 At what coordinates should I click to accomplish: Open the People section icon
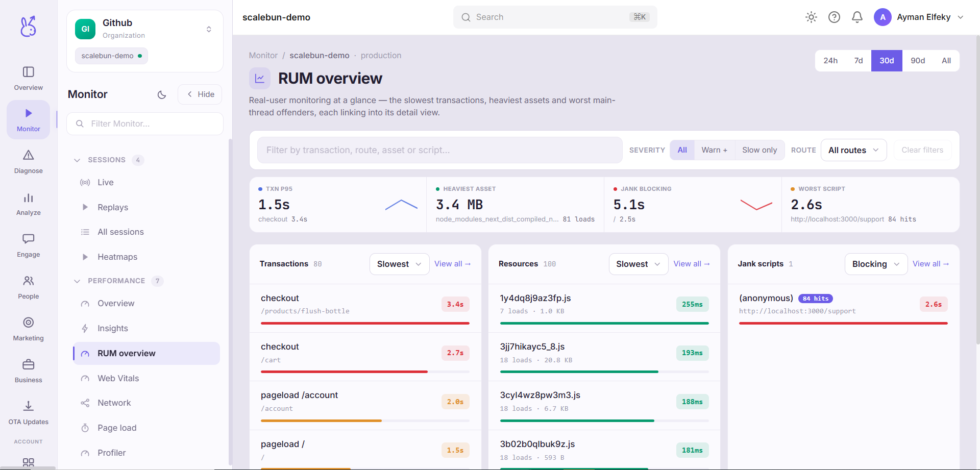tap(29, 287)
